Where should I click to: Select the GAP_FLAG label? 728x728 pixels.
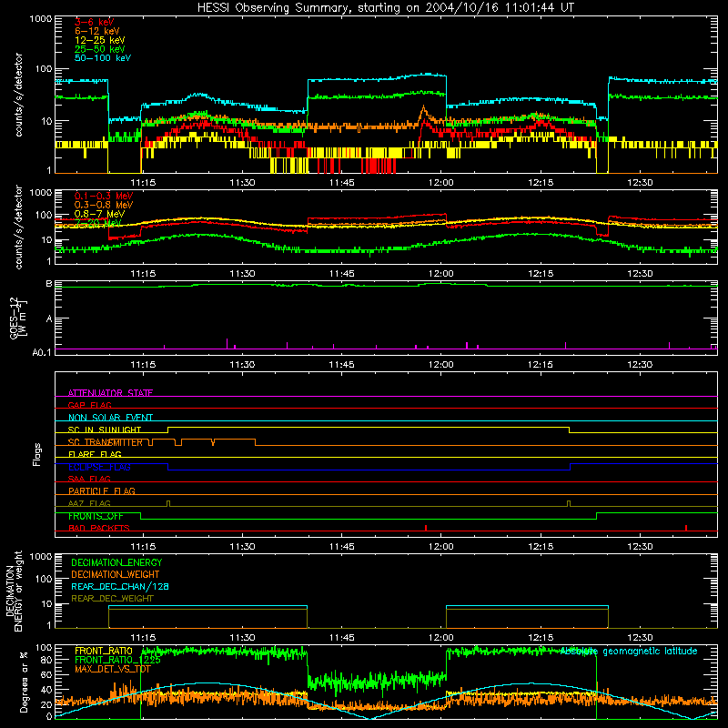[x=89, y=405]
